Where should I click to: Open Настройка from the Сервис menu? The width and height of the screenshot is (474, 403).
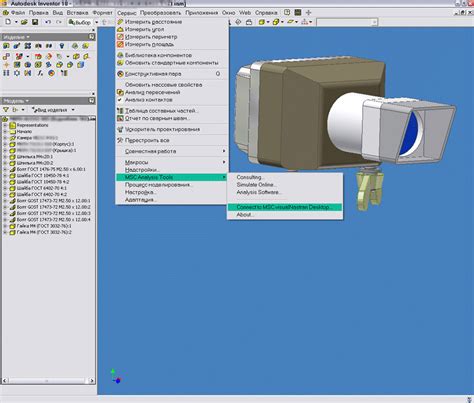(172, 192)
